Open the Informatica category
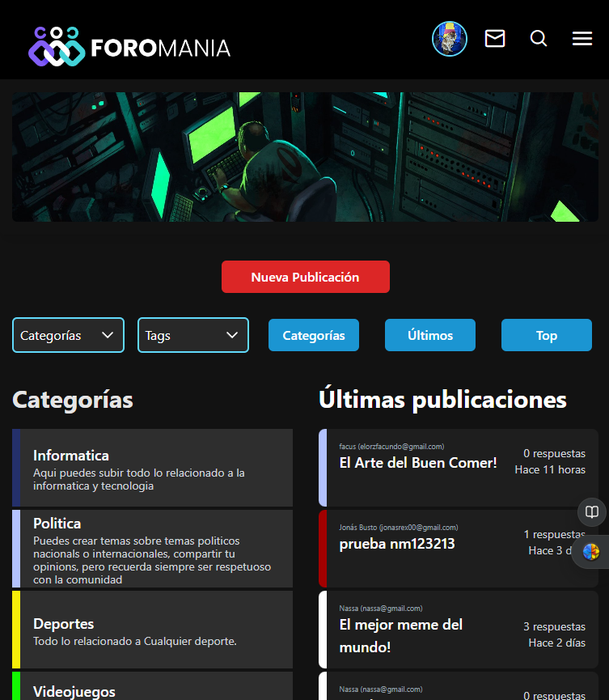 [x=153, y=468]
